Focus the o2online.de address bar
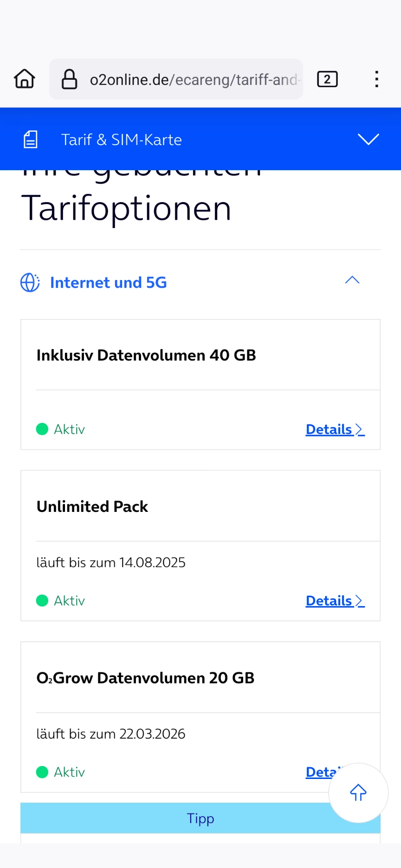This screenshot has width=401, height=868. (x=193, y=79)
